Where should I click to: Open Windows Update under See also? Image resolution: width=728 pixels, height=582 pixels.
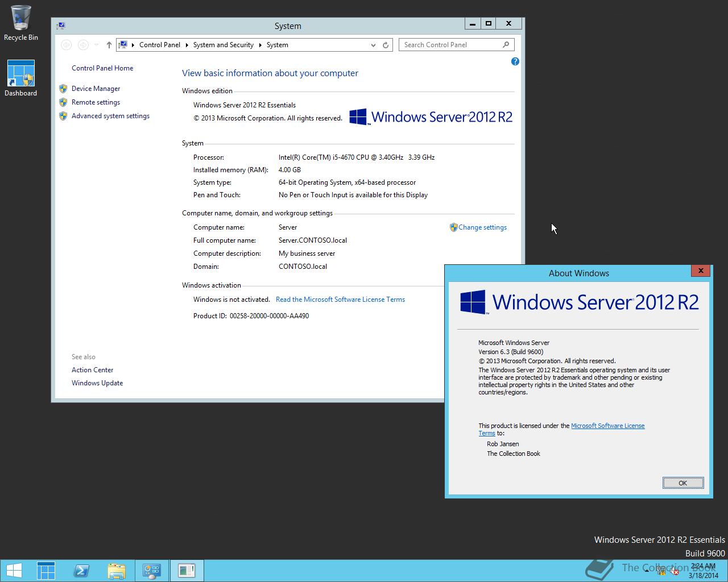(97, 383)
